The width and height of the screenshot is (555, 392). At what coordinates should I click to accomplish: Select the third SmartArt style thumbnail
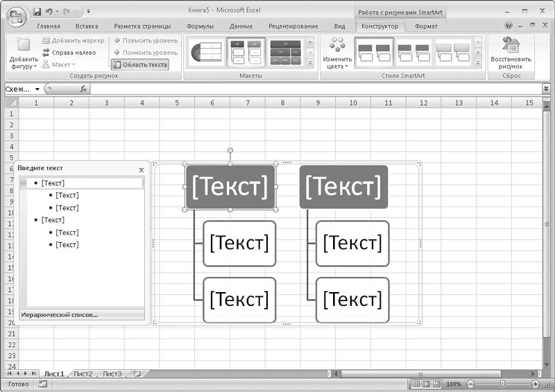click(x=453, y=52)
